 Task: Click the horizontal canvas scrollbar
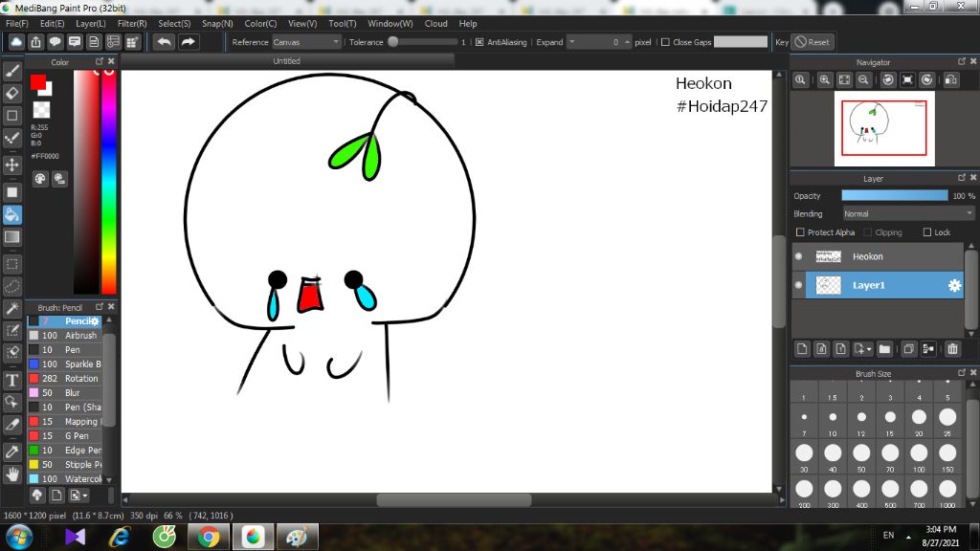454,499
